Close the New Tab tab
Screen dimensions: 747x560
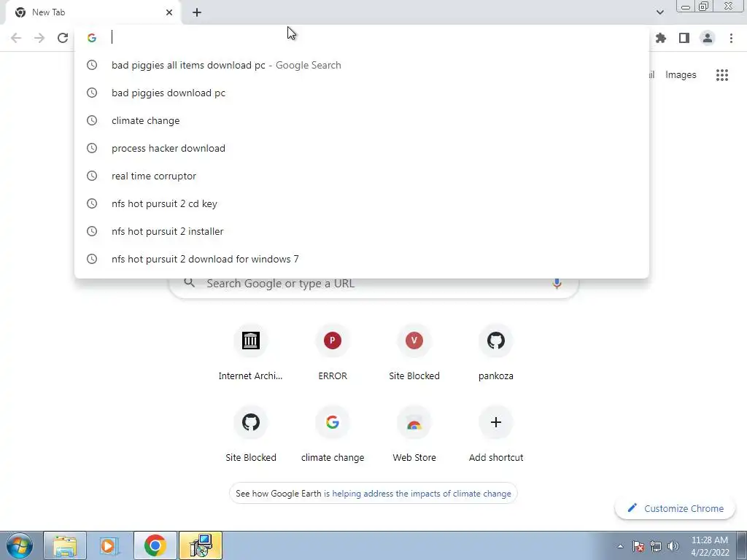(x=169, y=12)
